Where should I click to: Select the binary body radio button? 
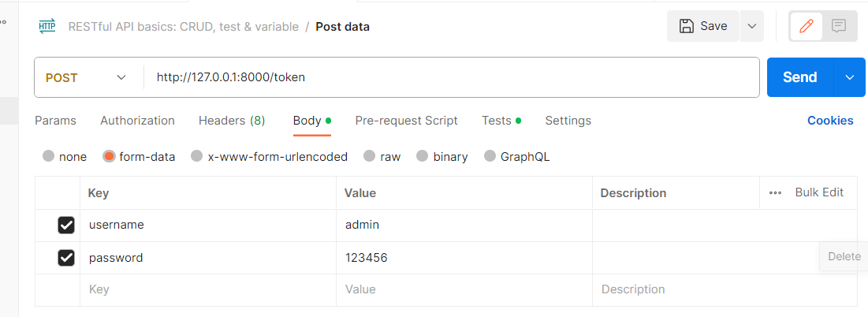pyautogui.click(x=423, y=157)
